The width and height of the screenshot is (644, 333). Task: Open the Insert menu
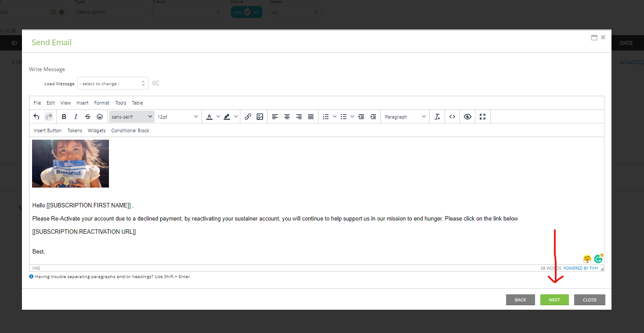(83, 103)
